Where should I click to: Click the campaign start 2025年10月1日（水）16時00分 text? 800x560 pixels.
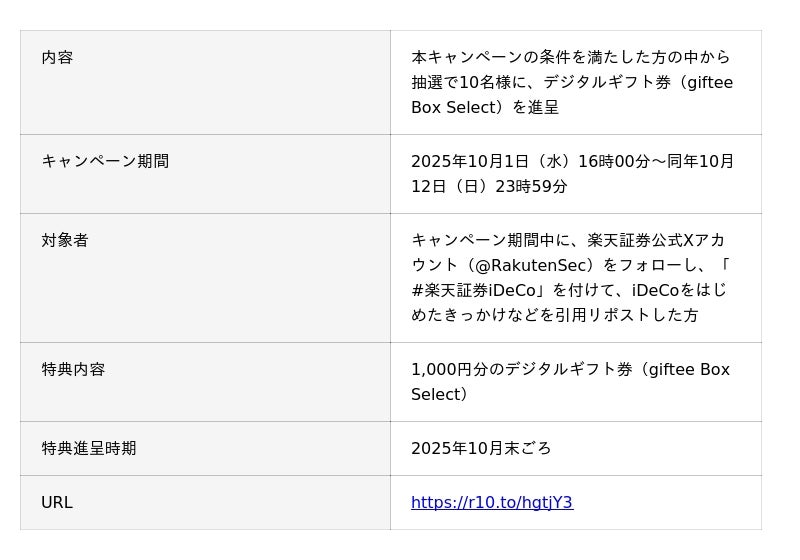pyautogui.click(x=530, y=161)
